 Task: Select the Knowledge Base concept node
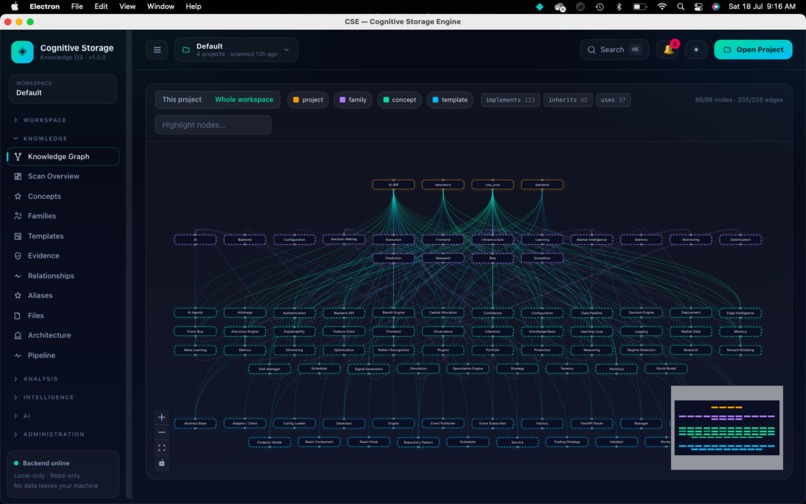coord(542,332)
